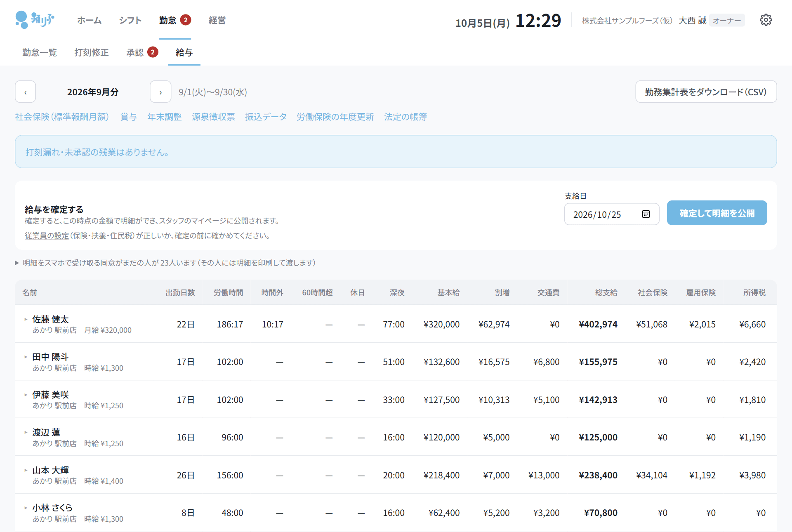Switch to 打刻修正 tab

[92, 52]
